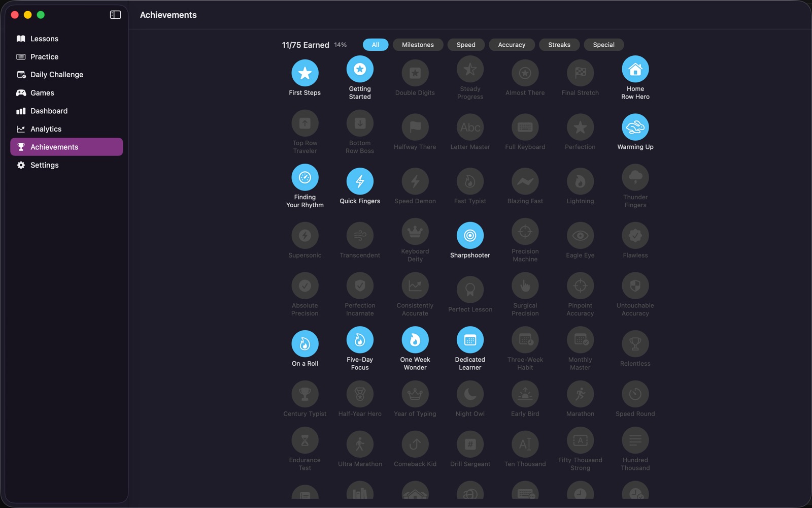Show the Special achievements filter
The height and width of the screenshot is (508, 812).
(603, 45)
